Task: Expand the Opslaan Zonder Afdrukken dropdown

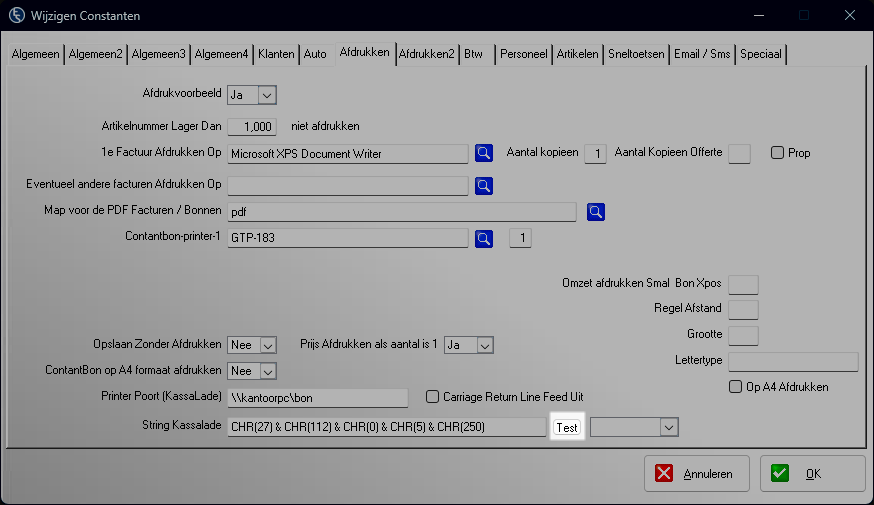Action: tap(266, 345)
